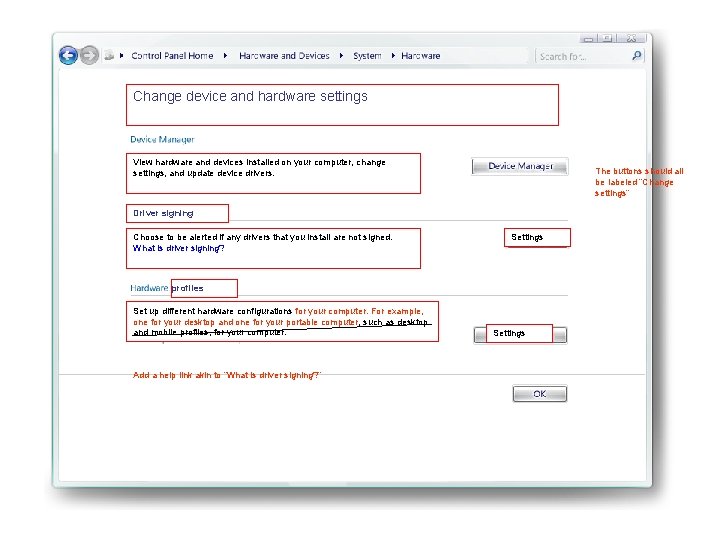The width and height of the screenshot is (720, 540).
Task: Click the Control Panel icon in address bar
Action: point(109,56)
